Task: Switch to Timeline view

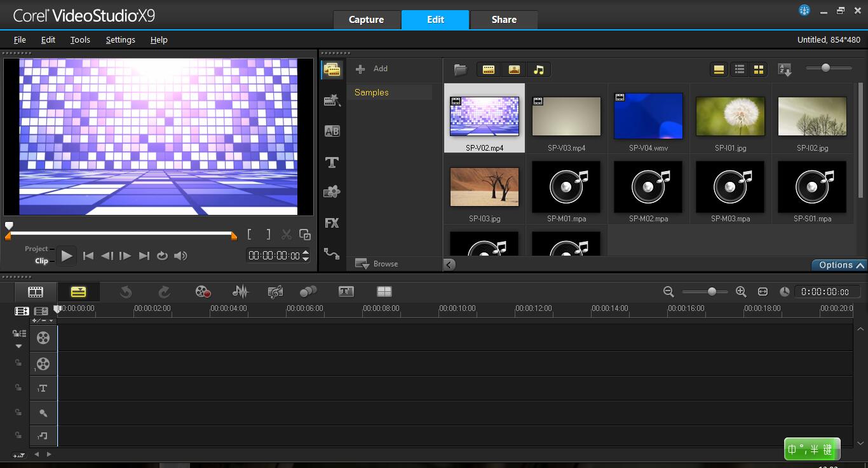Action: click(78, 292)
